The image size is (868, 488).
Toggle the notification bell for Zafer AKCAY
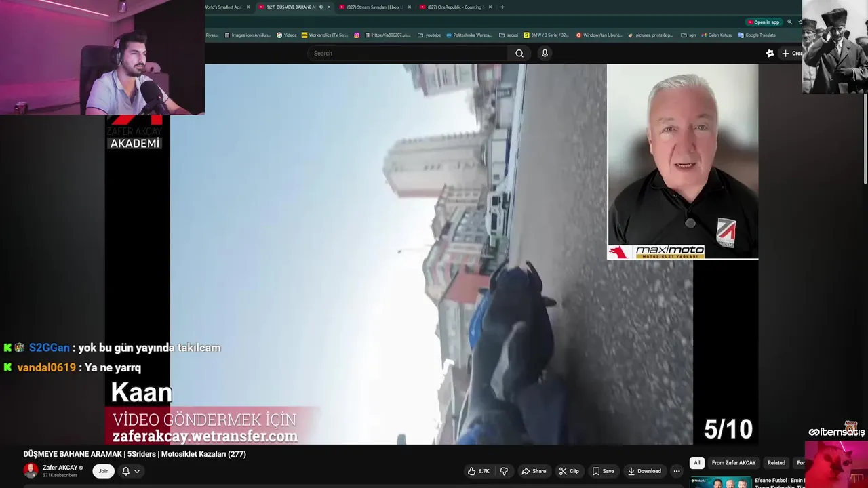[125, 471]
